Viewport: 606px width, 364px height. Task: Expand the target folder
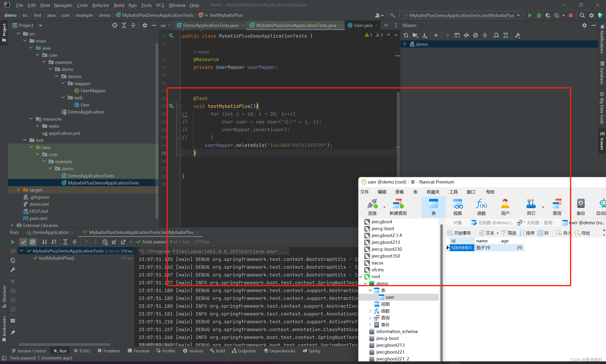point(18,190)
